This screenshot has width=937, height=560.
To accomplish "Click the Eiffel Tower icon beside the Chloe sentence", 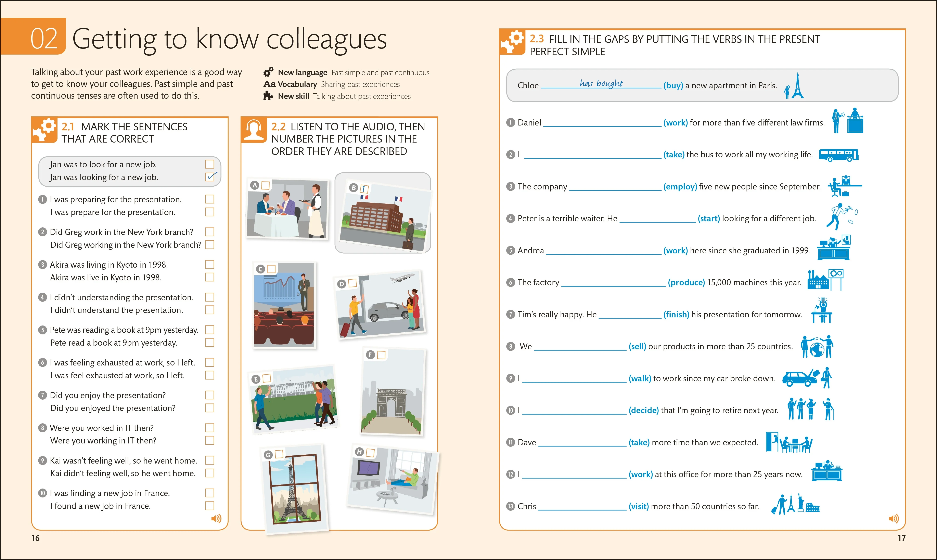I will pyautogui.click(x=794, y=86).
